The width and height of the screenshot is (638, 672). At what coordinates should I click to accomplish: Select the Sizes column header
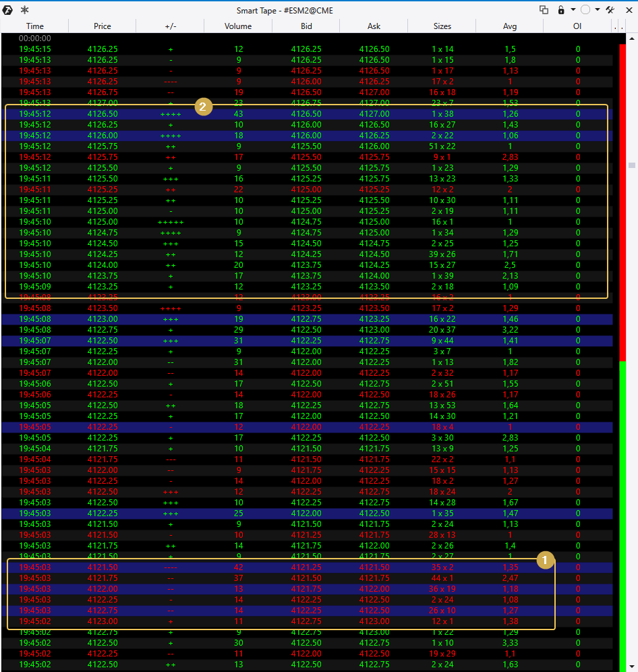[x=442, y=26]
